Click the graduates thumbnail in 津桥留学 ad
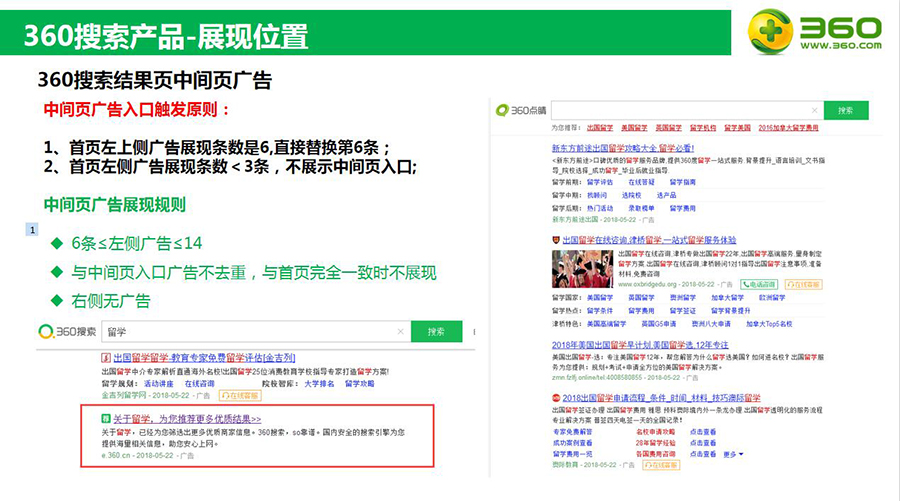 click(575, 268)
